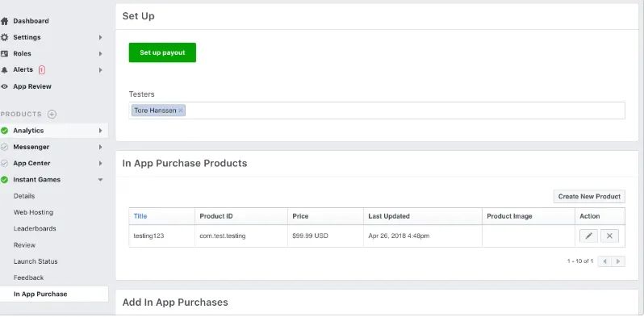The image size is (644, 317).
Task: Click the pencil edit icon for testing123
Action: point(588,236)
